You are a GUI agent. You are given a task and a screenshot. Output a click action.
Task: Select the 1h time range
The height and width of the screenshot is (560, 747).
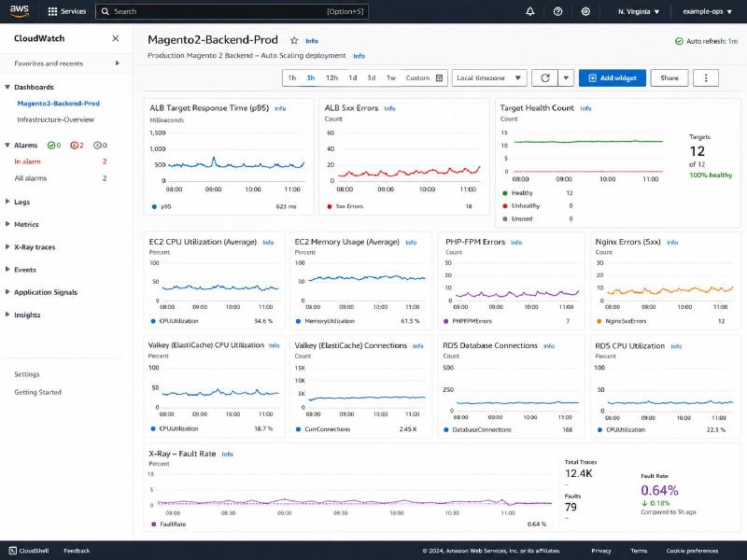point(292,77)
